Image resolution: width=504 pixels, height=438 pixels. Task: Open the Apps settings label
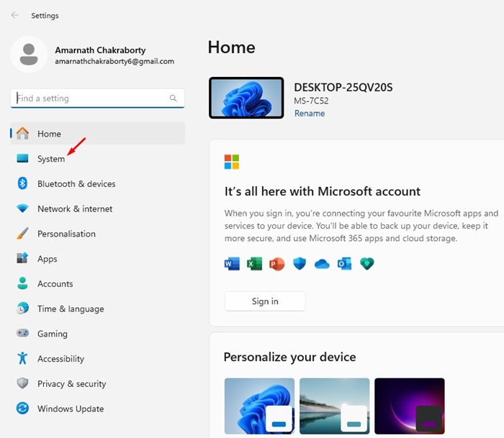(48, 259)
